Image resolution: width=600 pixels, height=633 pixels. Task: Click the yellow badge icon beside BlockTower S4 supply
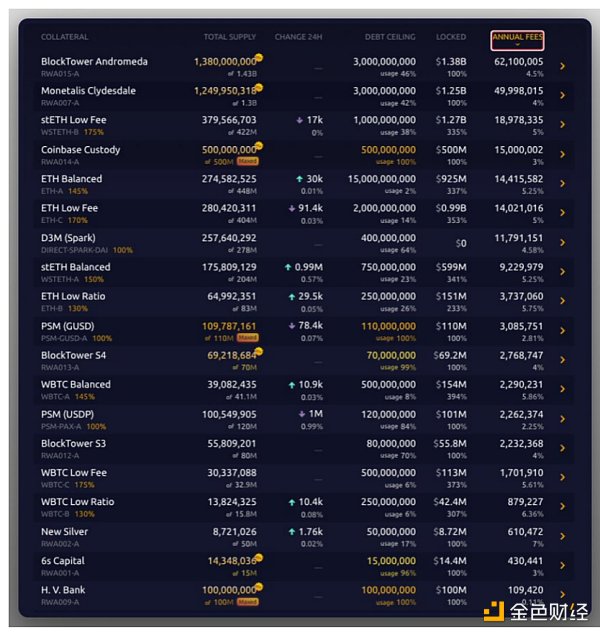click(259, 353)
